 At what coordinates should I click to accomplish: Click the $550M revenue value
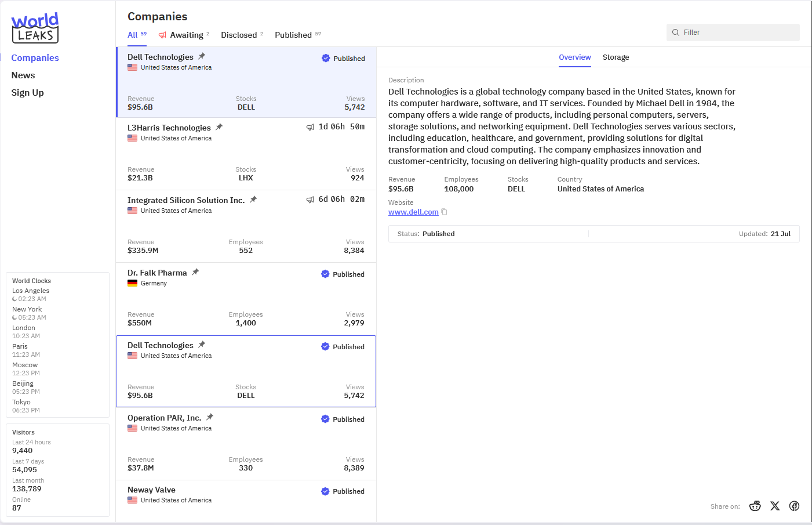[140, 323]
